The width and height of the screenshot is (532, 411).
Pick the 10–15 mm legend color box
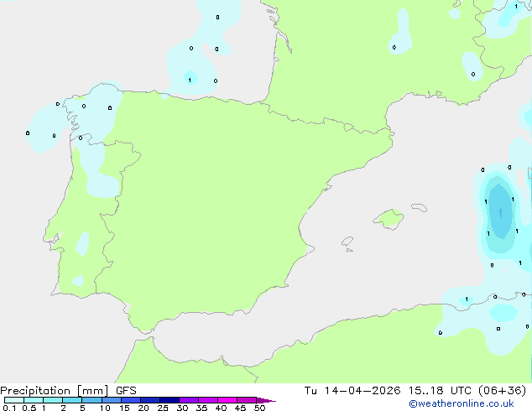coord(111,400)
